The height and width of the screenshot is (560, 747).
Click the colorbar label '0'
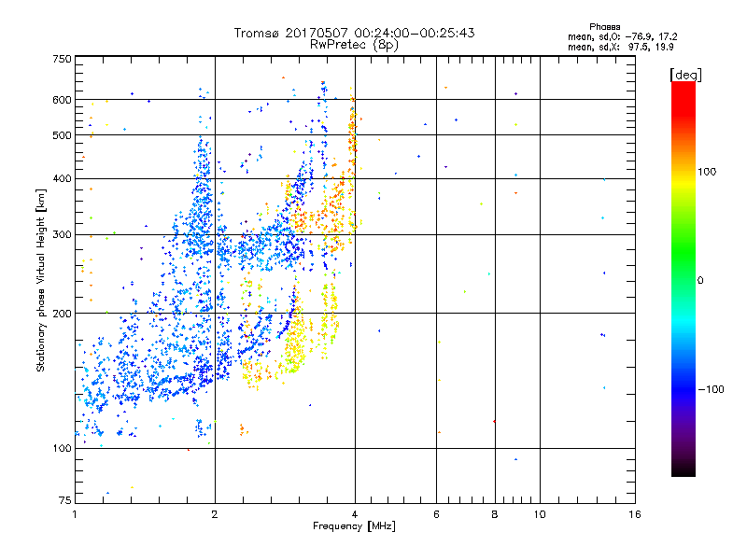point(700,281)
